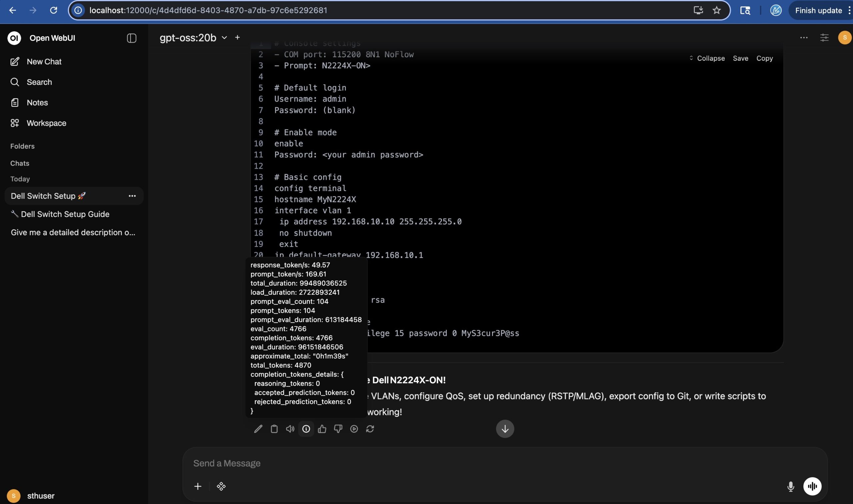Open options menu for Dell Switch Setup chat
The image size is (853, 504).
pos(132,196)
